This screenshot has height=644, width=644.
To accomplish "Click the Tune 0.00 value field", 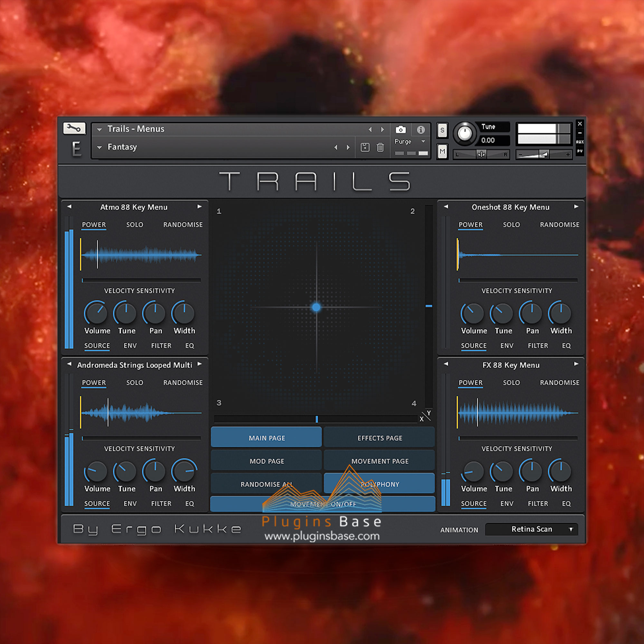I will 495,140.
